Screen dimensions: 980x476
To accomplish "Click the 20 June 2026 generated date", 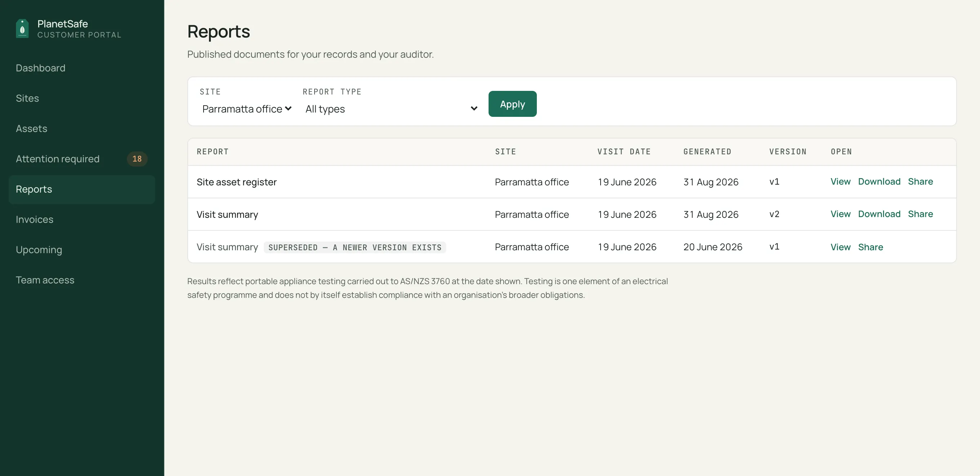I will click(x=713, y=247).
